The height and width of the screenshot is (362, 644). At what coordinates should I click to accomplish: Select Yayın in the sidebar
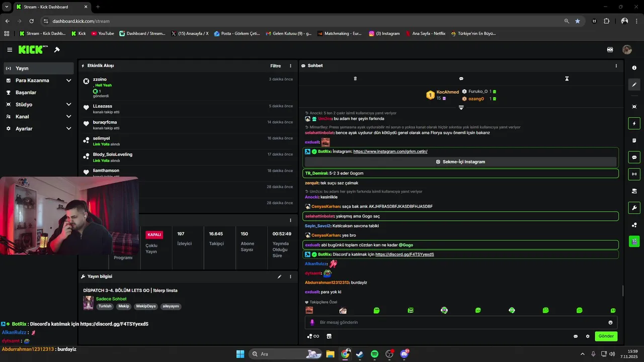click(x=38, y=68)
